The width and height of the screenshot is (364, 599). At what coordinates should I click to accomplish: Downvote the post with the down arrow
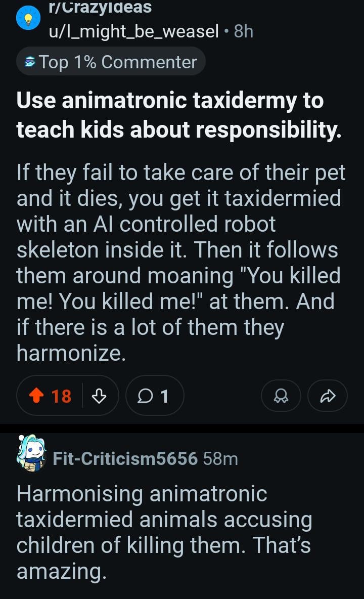click(x=99, y=396)
